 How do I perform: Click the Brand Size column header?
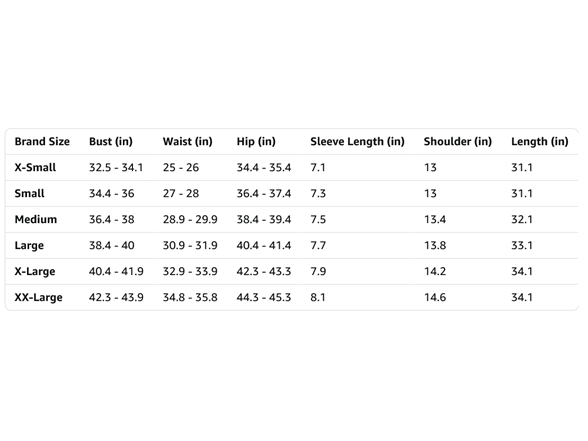point(42,141)
